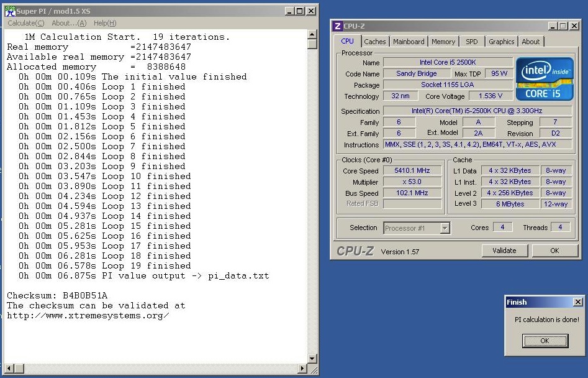The height and width of the screenshot is (378, 588).
Task: Click the 'Allocated memory = 8388648' line
Action: point(96,67)
